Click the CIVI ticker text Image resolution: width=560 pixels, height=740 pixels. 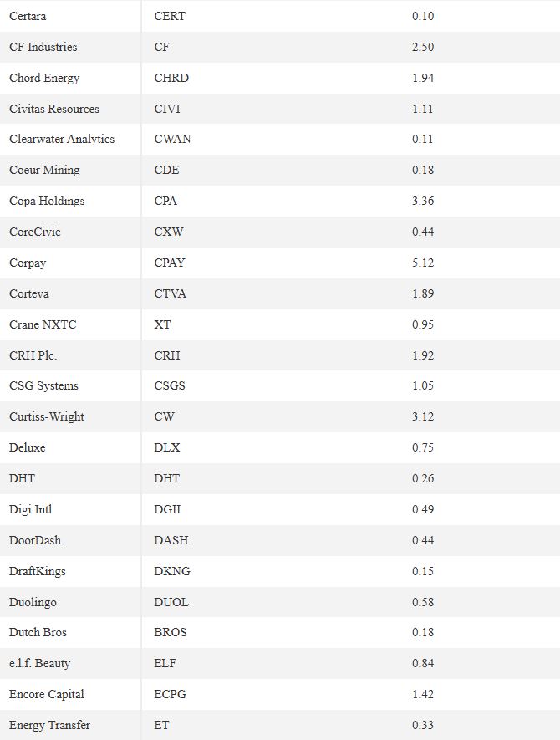(167, 109)
